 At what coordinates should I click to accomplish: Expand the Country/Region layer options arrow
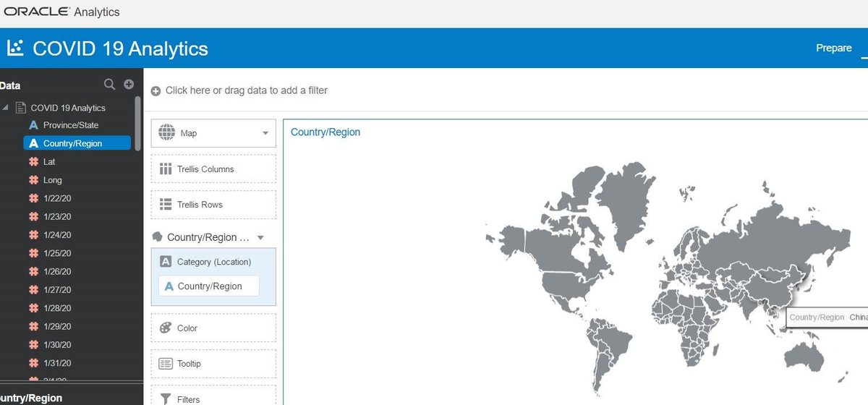tap(260, 238)
